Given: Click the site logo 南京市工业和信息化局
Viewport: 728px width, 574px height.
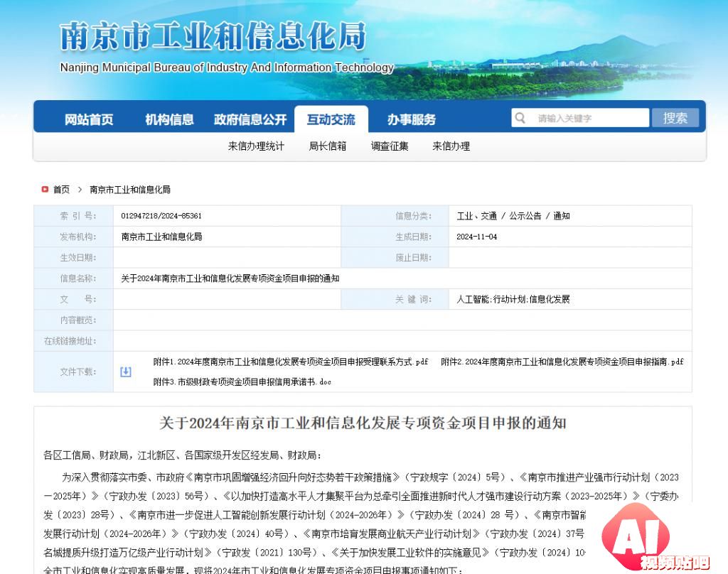Looking at the screenshot, I should coord(213,36).
